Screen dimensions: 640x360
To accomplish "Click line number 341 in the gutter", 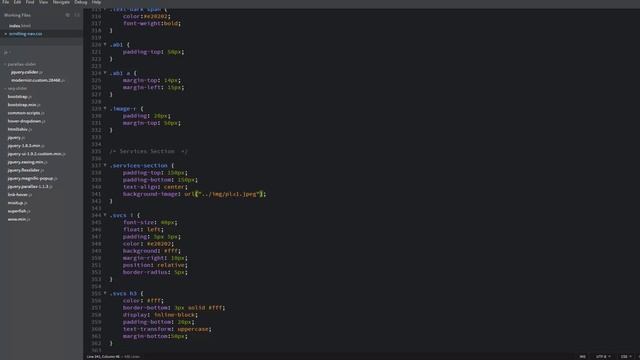I will (96, 194).
